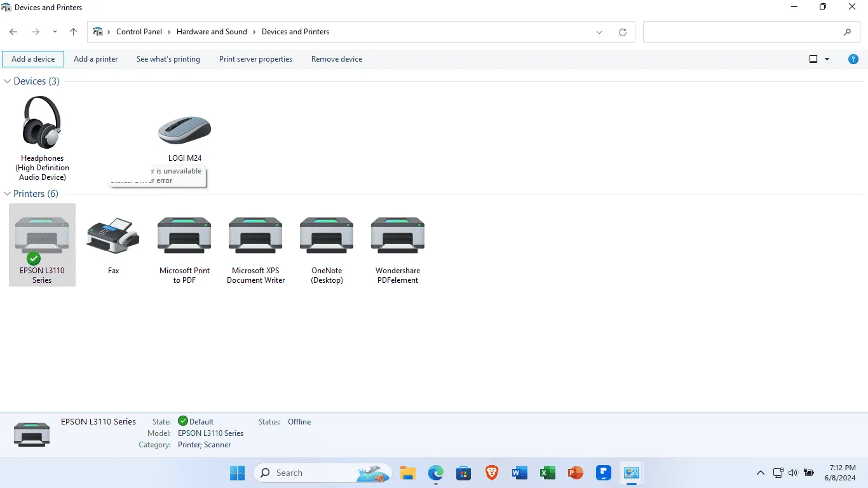Open the recent locations dropdown arrow
This screenshot has width=868, height=488.
(x=55, y=32)
